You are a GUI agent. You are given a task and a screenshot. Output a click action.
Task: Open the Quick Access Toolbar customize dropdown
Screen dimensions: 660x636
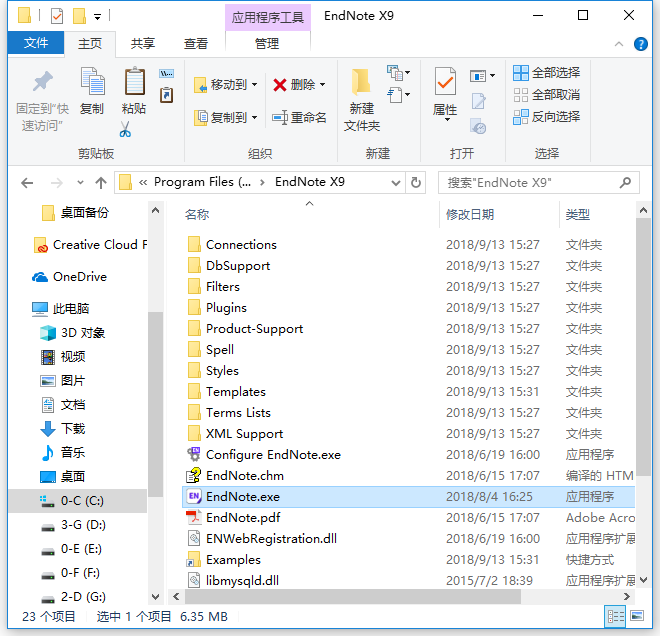(97, 17)
